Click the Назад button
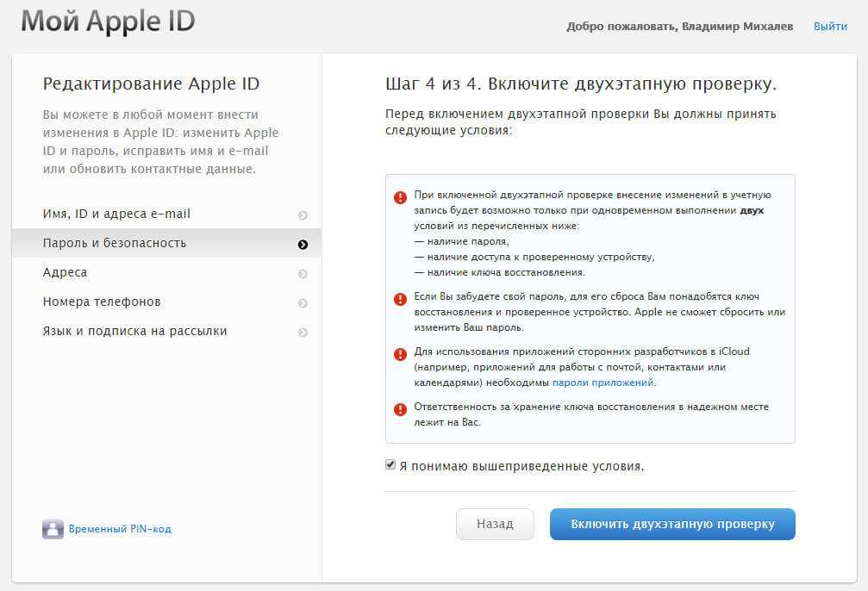 click(x=495, y=524)
